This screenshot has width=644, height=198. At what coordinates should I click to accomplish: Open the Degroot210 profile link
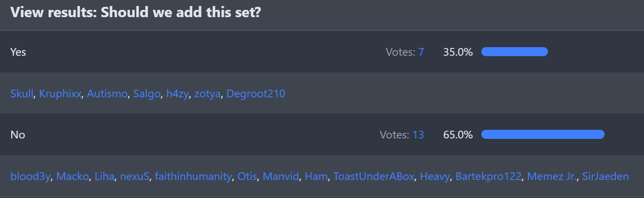tap(256, 93)
